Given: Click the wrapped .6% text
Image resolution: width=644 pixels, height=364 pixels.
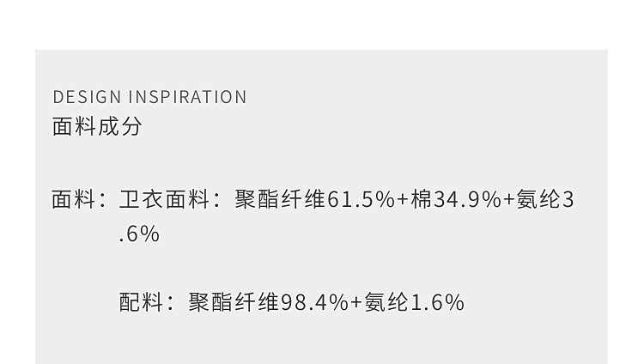Looking at the screenshot, I should tap(139, 234).
